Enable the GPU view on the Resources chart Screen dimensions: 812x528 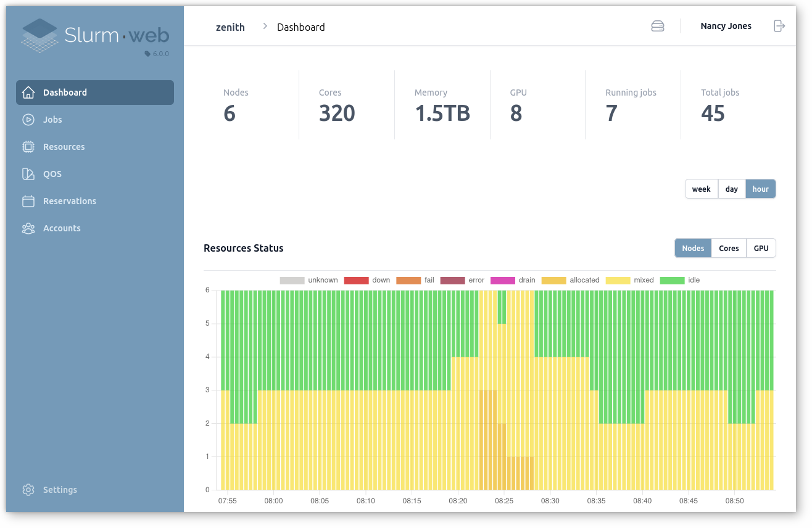click(x=761, y=248)
